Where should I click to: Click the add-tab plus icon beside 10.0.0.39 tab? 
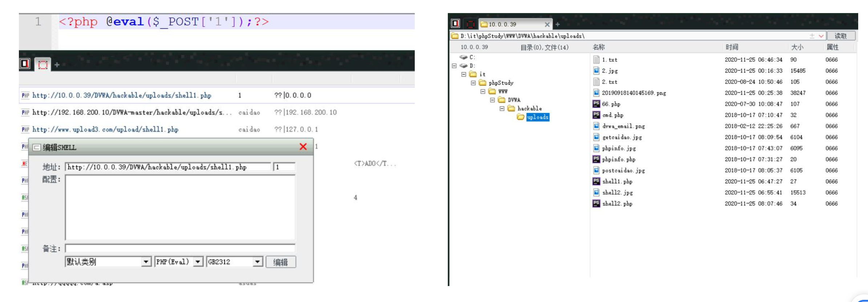point(557,24)
